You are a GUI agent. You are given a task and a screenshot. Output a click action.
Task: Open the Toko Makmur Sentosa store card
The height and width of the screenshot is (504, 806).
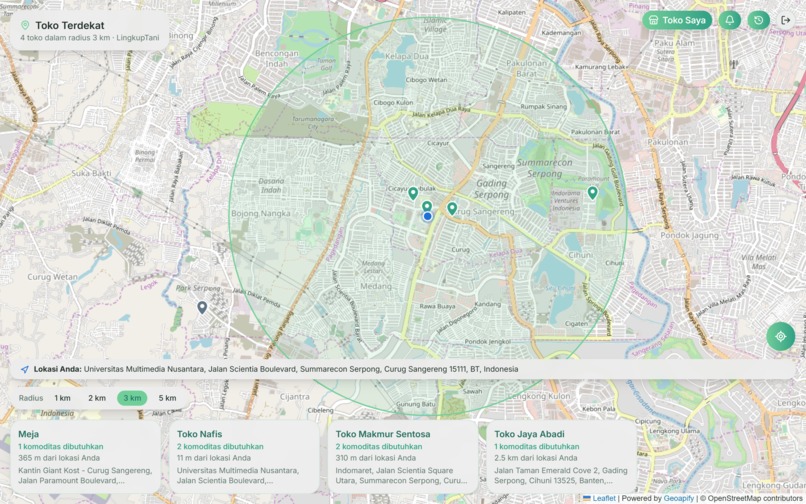403,457
